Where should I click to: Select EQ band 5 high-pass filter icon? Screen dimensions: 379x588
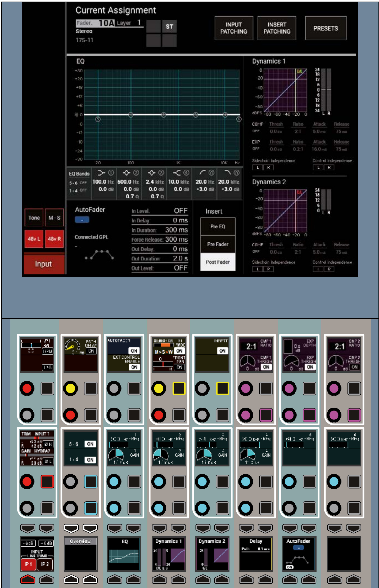(x=203, y=173)
